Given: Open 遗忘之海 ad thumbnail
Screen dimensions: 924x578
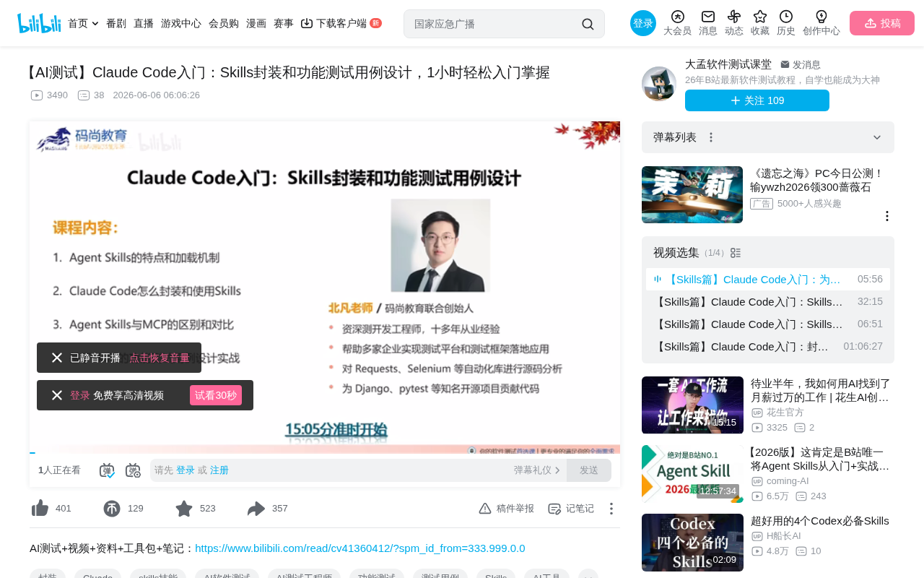Looking at the screenshot, I should tap(692, 194).
